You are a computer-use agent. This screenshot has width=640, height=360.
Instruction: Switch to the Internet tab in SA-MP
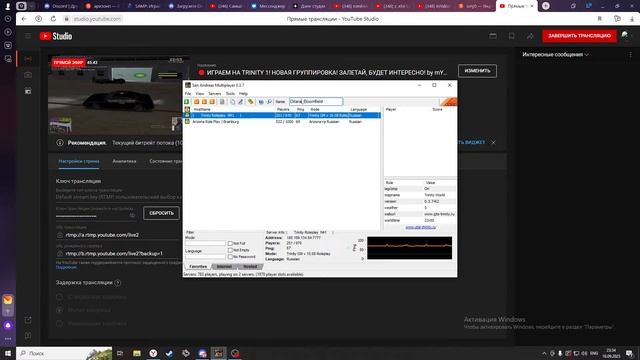224,267
